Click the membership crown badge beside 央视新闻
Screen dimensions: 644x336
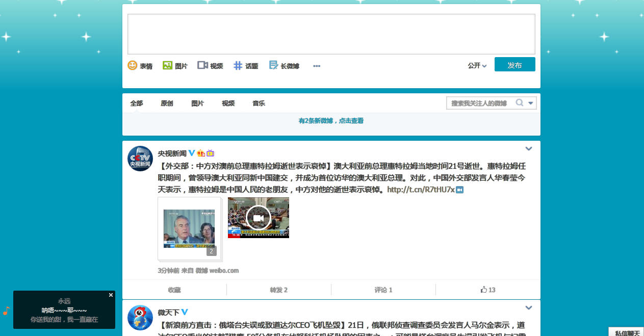(201, 153)
